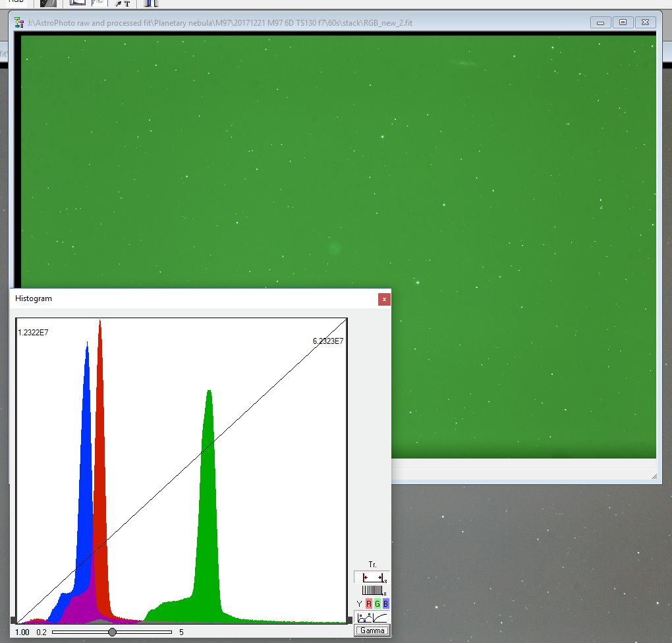Click the arrow tool in top toolbar
The height and width of the screenshot is (643, 672).
pyautogui.click(x=118, y=3)
